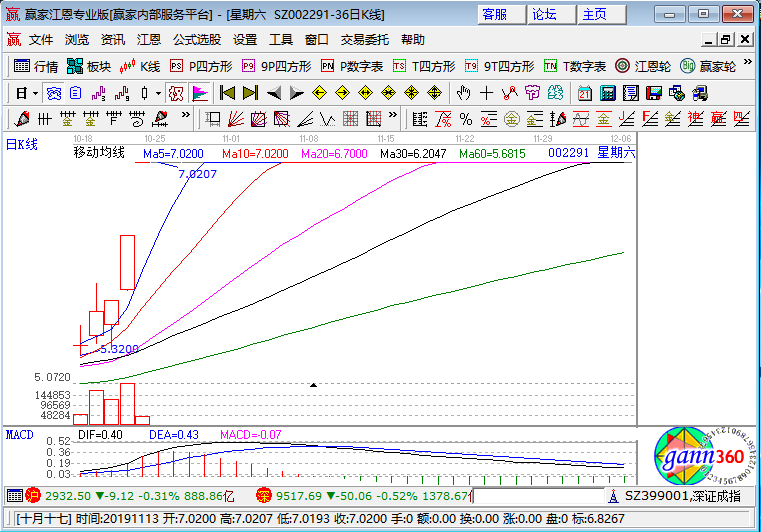Open the 公式选股 menu
The image size is (761, 532).
(x=197, y=40)
